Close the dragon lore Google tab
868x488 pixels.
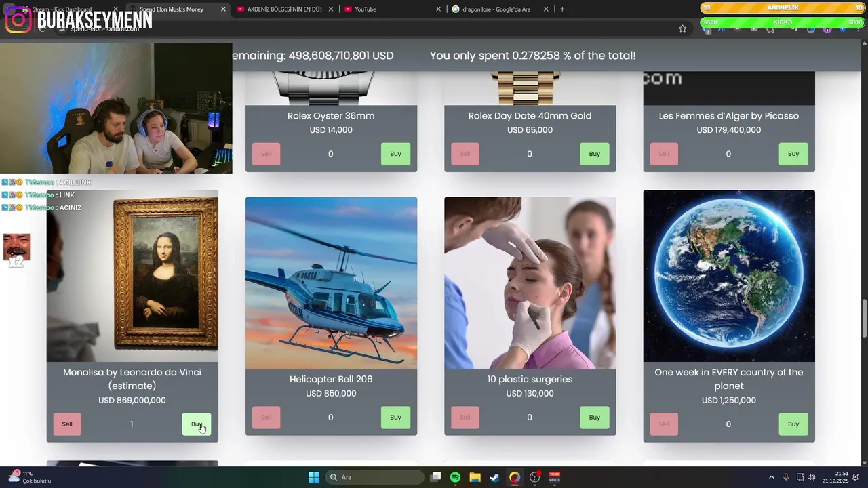(546, 9)
